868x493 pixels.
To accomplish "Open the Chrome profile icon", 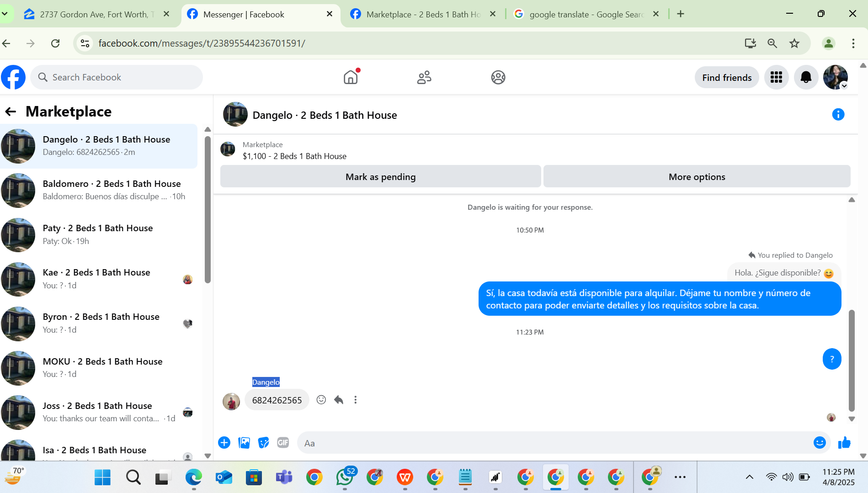I will coord(828,43).
